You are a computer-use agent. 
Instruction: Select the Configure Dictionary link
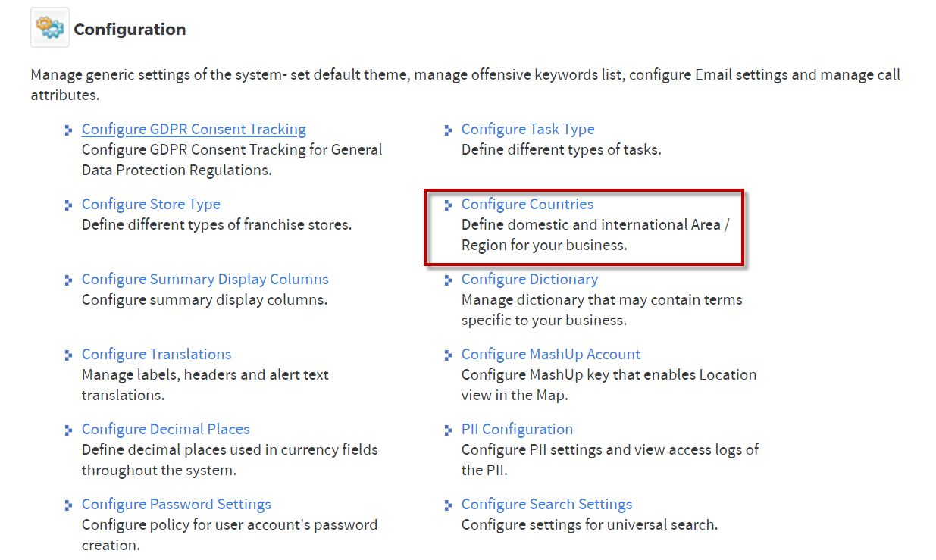[x=530, y=280]
